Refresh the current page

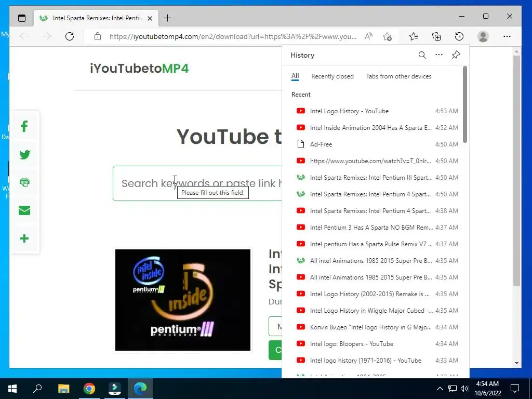click(70, 36)
